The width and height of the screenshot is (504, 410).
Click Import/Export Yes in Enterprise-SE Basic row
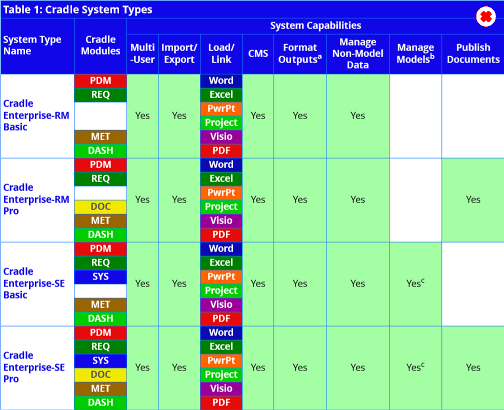tap(179, 284)
